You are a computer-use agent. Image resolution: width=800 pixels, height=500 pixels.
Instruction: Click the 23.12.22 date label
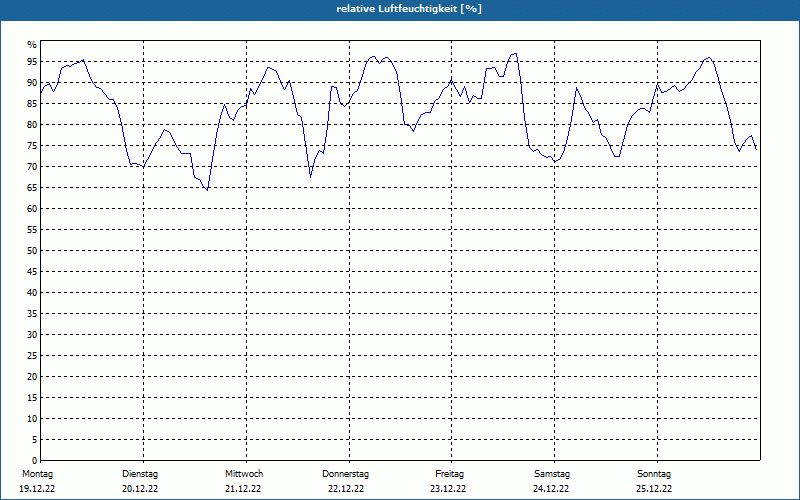(448, 489)
